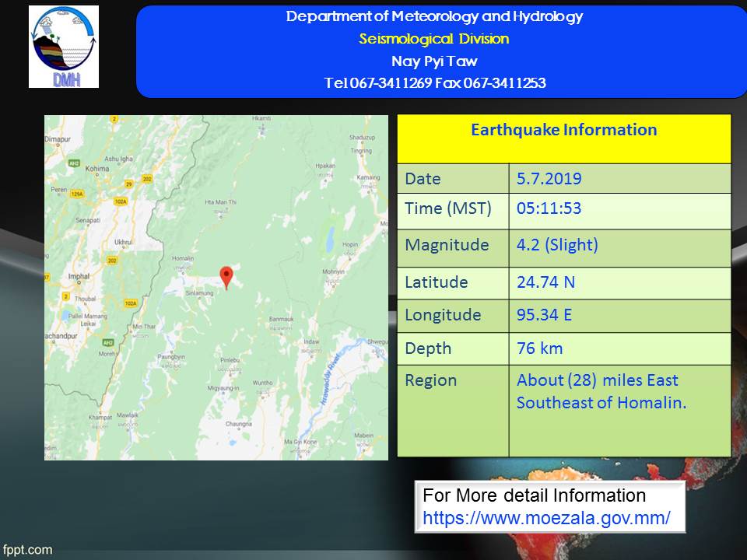Click the depth value '76 km'
This screenshot has height=560, width=747.
click(540, 348)
